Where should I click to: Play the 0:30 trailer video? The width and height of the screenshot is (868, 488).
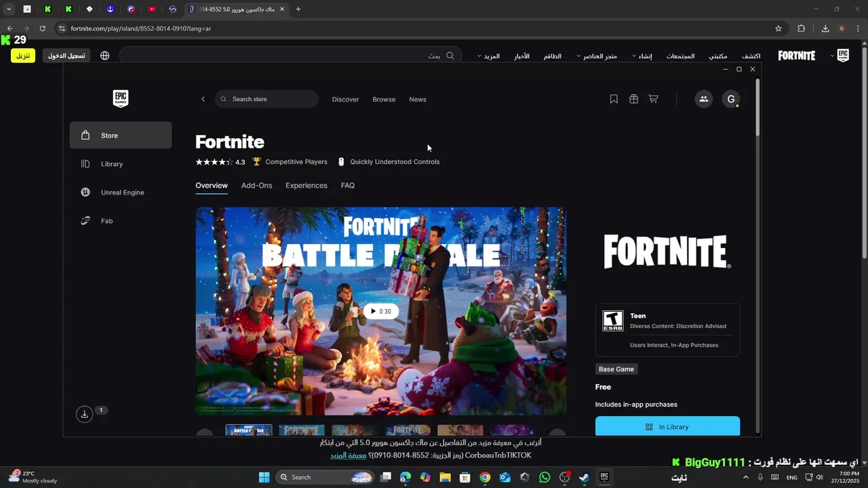380,311
